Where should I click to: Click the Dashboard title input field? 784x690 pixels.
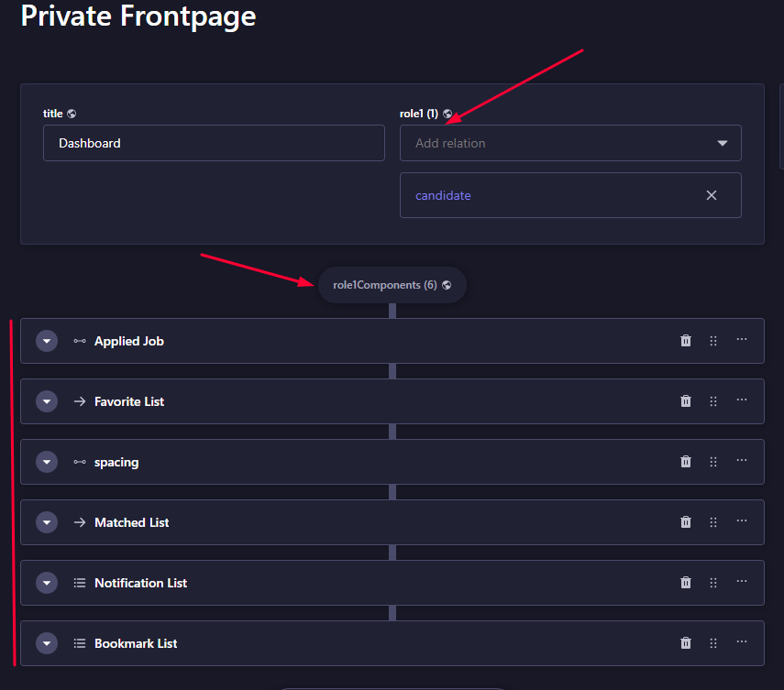pyautogui.click(x=214, y=143)
